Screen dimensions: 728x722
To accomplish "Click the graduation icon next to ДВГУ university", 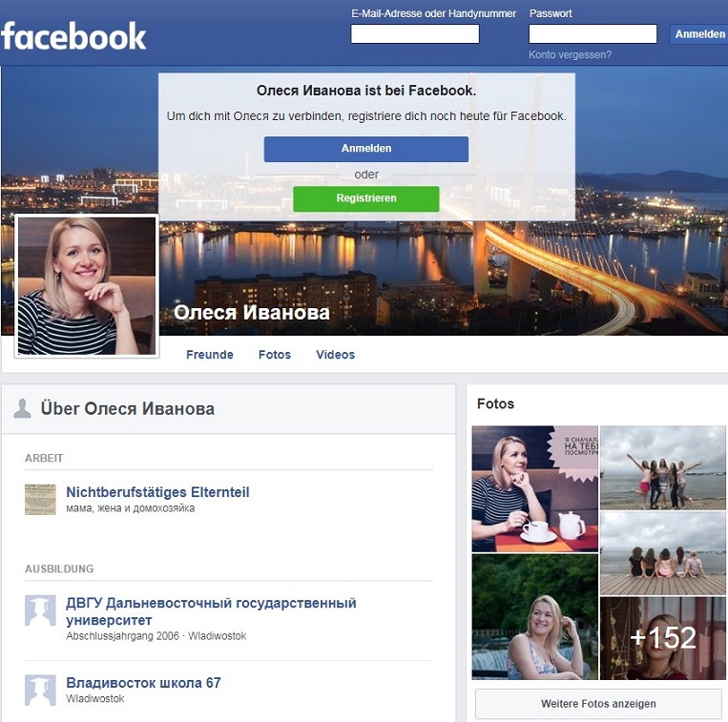I will 40,610.
